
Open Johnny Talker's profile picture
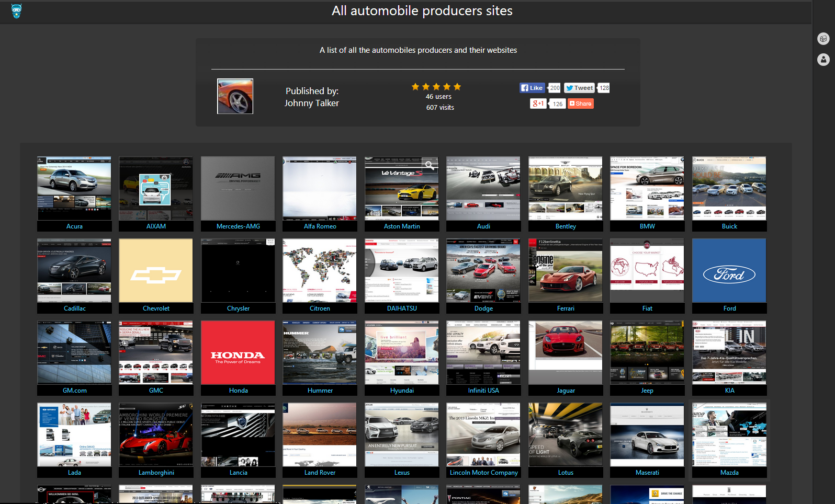[x=235, y=96]
